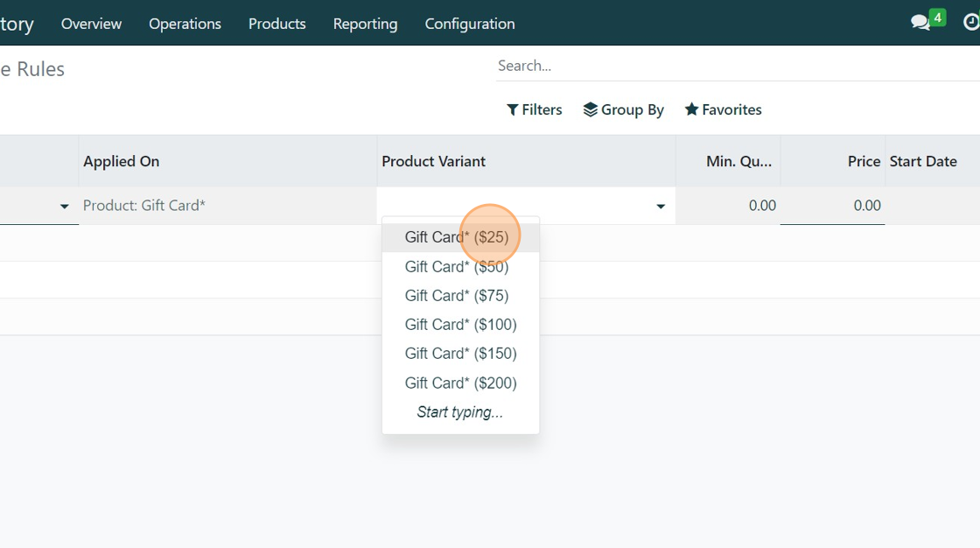The height and width of the screenshot is (548, 980).
Task: Open the Reporting menu
Action: coord(365,24)
